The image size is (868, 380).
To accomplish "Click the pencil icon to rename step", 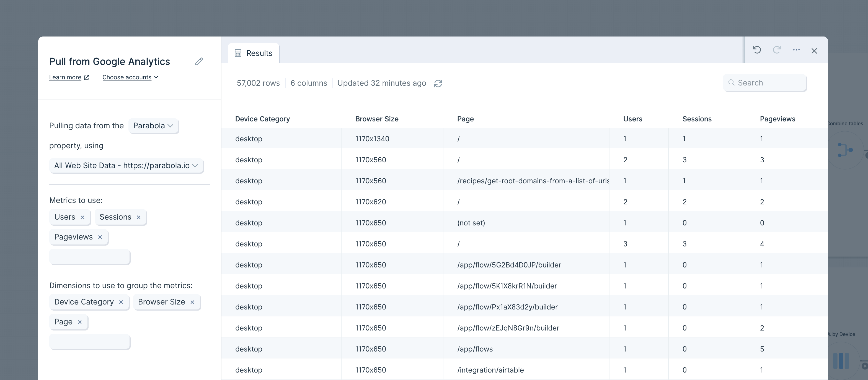I will [x=199, y=62].
